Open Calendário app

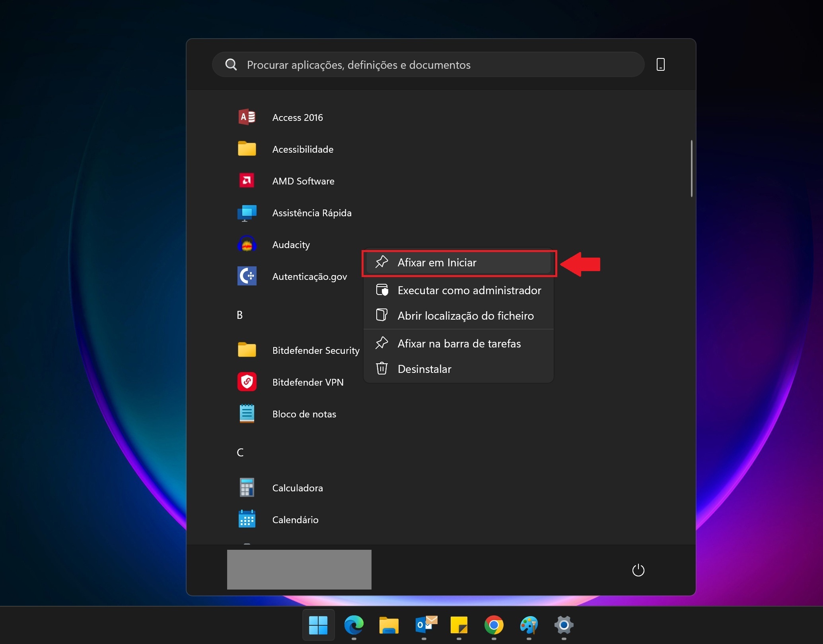coord(295,520)
